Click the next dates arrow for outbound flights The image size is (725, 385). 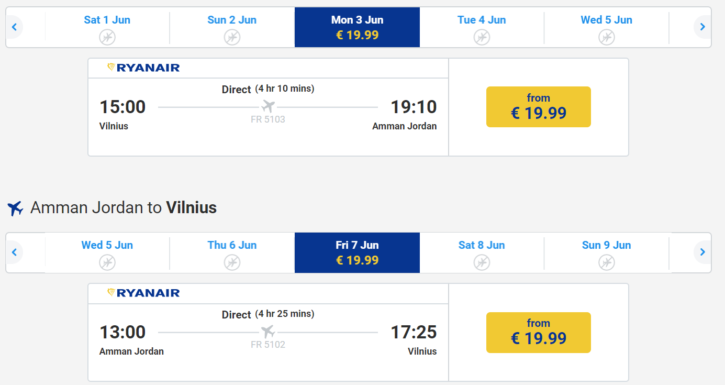pos(702,27)
